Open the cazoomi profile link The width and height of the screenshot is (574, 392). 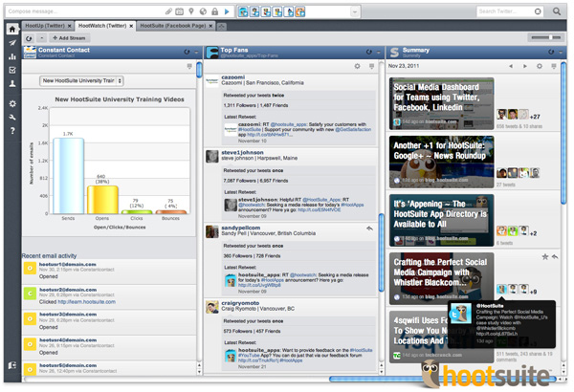point(232,77)
